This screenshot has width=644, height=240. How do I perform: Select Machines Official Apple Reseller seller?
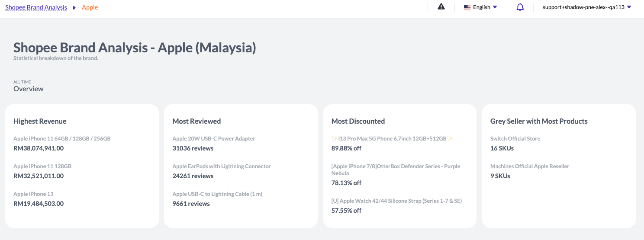click(530, 166)
